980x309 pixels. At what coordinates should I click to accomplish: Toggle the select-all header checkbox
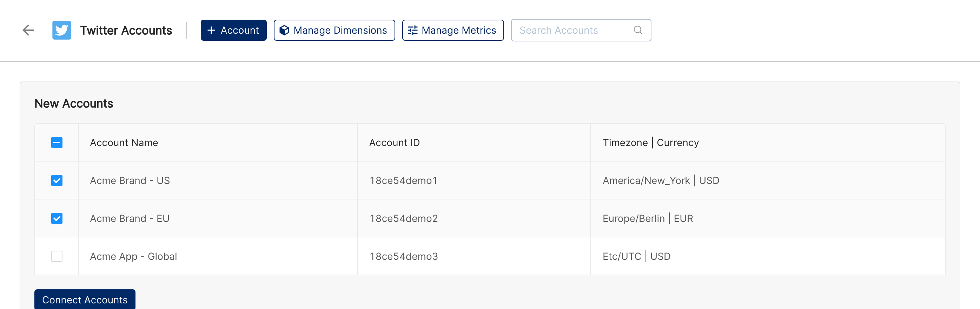(57, 142)
